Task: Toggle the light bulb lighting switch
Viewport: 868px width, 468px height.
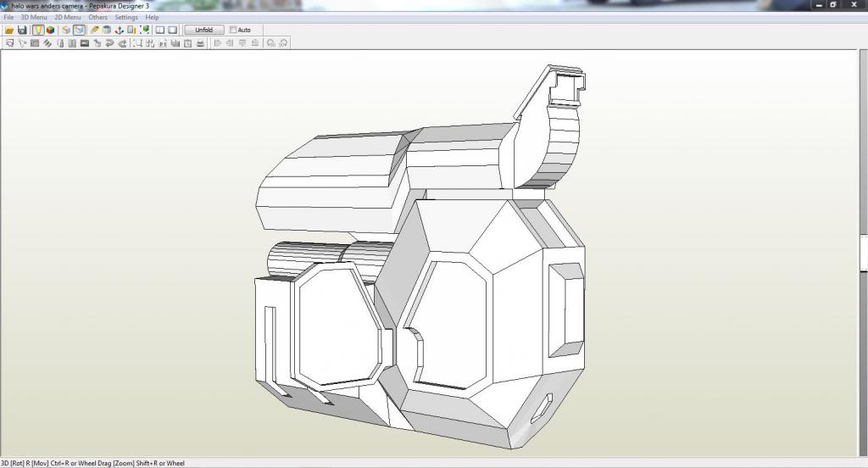Action: [37, 30]
